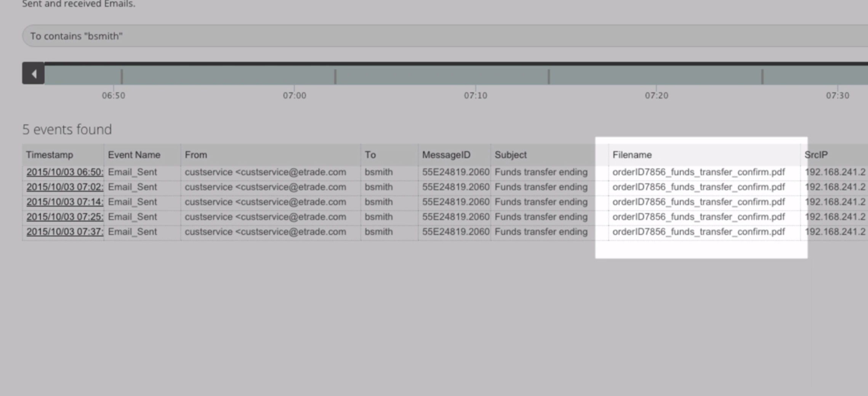Image resolution: width=868 pixels, height=396 pixels.
Task: Click the From address in the 06:50 row
Action: 266,172
